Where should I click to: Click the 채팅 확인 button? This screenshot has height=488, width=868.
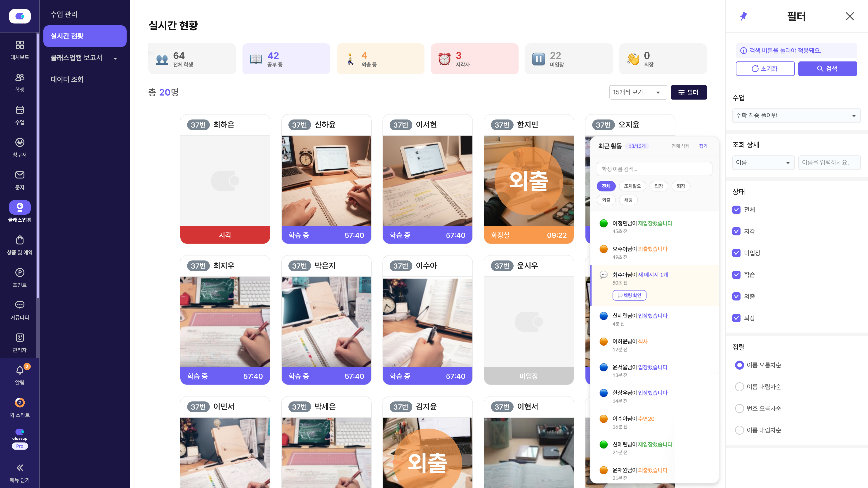tap(629, 295)
